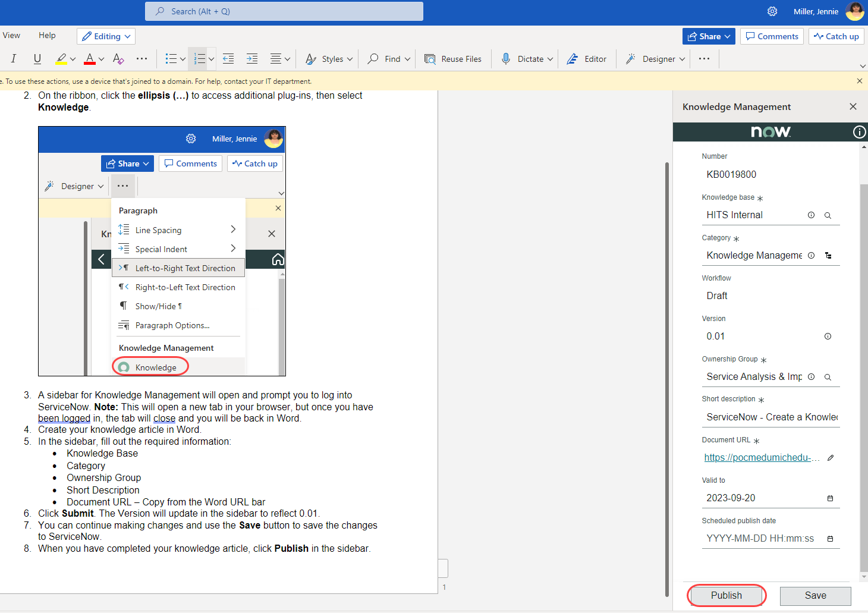Open the calendar picker for Valid to
Screen dimensions: 868x613
click(830, 498)
